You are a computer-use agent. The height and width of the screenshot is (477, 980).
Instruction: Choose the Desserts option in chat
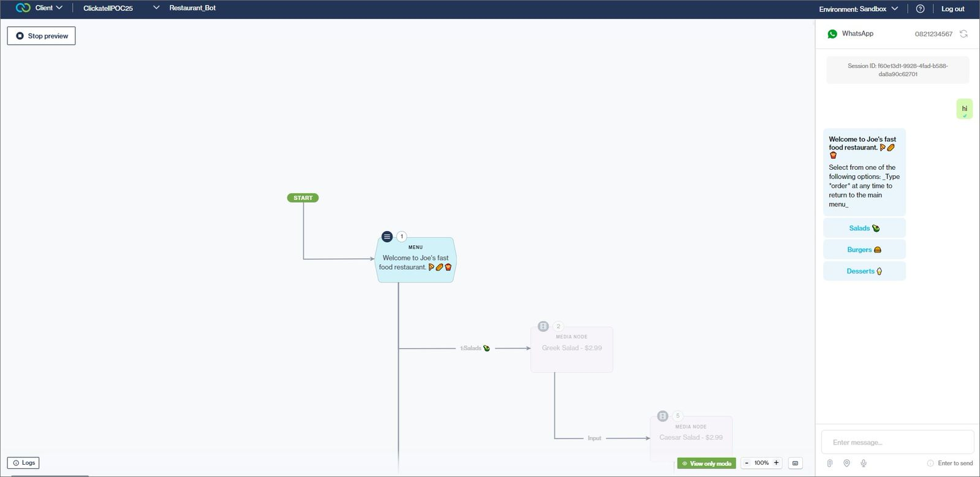864,271
